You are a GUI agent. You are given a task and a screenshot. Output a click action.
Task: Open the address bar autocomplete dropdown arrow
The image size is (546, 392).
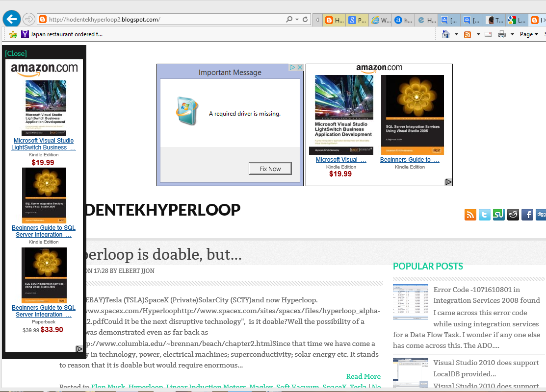pos(297,20)
